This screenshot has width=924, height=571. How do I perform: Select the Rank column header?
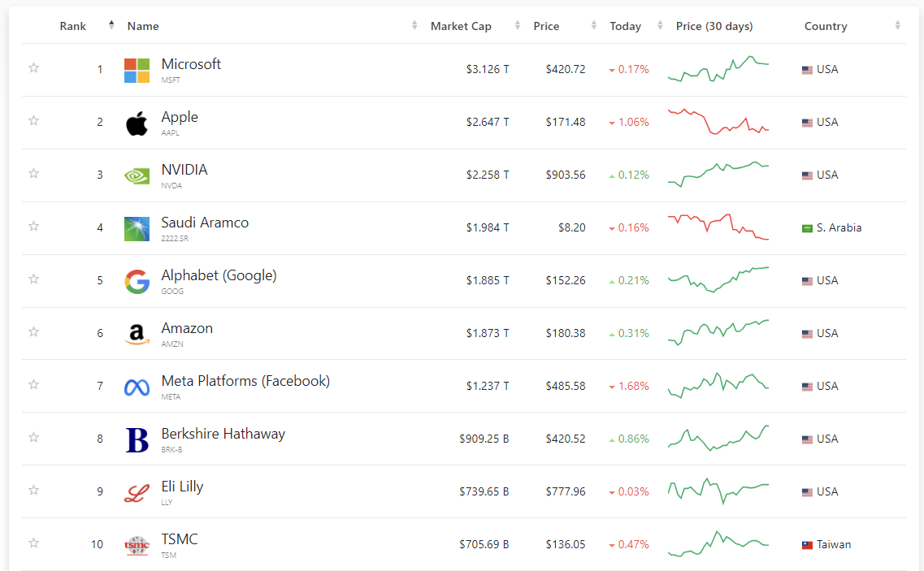click(73, 26)
